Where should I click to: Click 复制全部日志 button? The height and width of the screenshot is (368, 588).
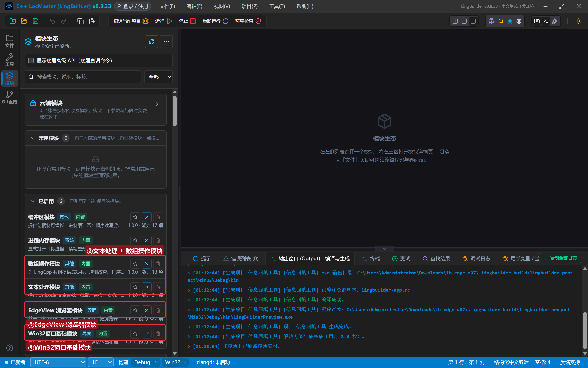coord(560,258)
